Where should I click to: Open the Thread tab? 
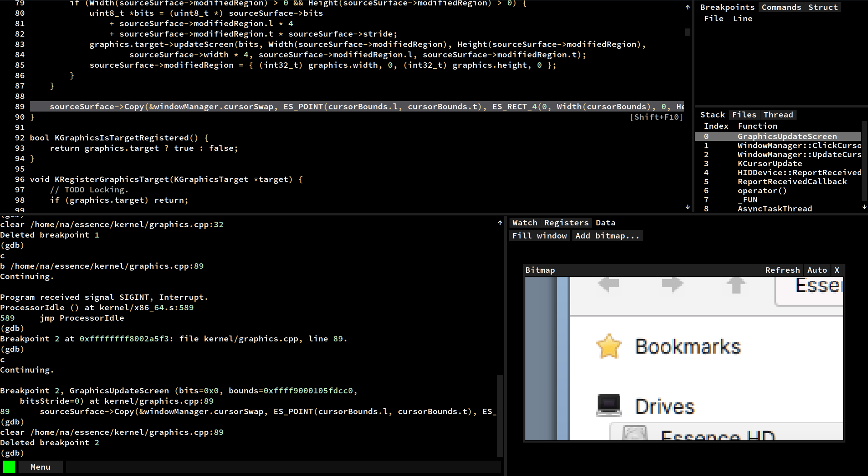(x=778, y=114)
